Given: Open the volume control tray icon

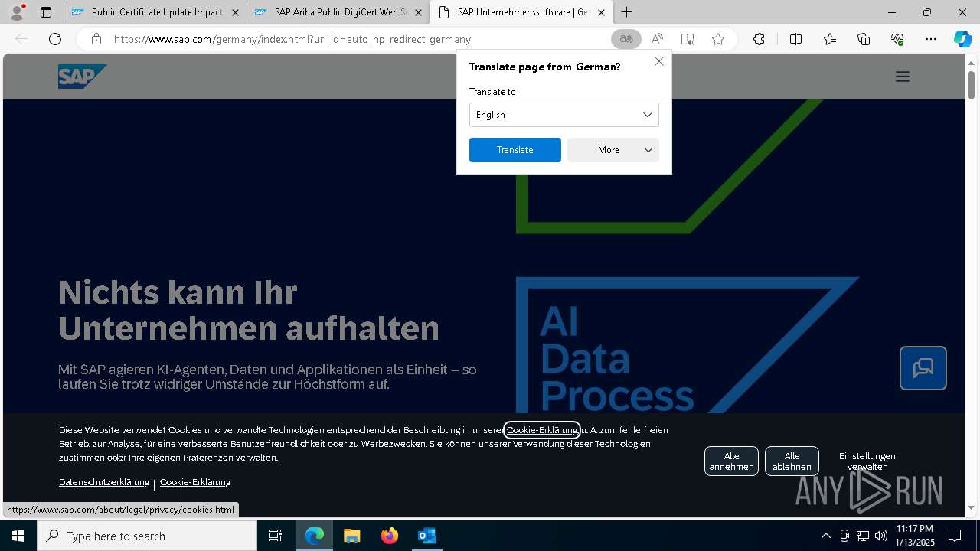Looking at the screenshot, I should [881, 536].
